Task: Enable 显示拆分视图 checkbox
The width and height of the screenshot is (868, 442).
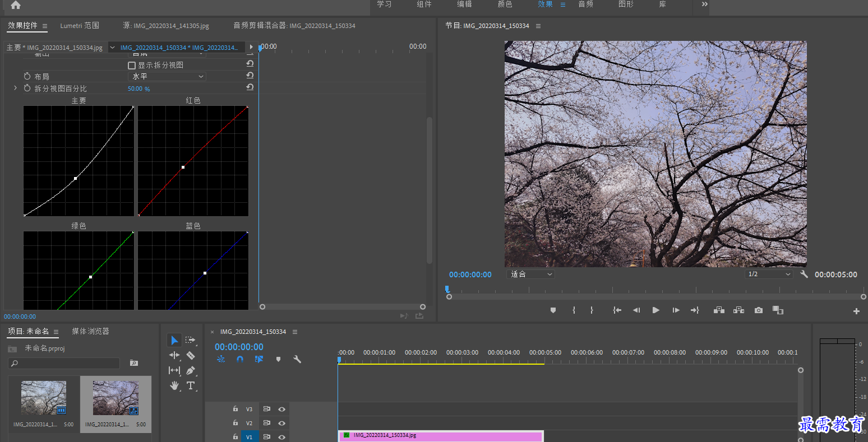Action: [x=132, y=66]
